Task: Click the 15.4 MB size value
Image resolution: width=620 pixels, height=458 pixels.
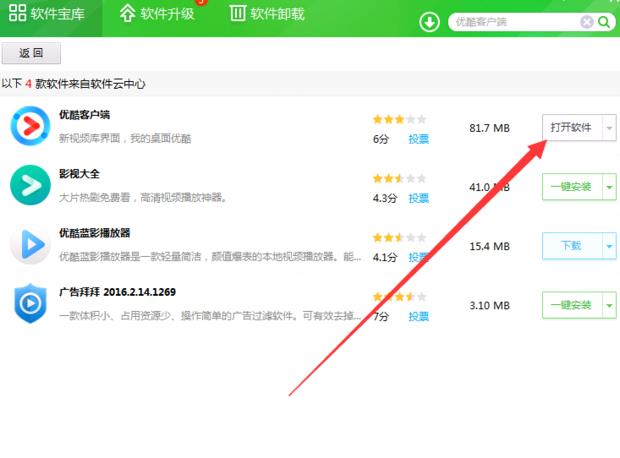Action: point(490,246)
